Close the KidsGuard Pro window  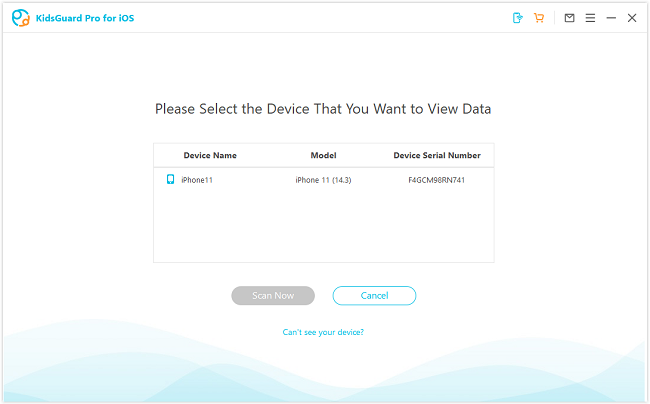point(632,18)
